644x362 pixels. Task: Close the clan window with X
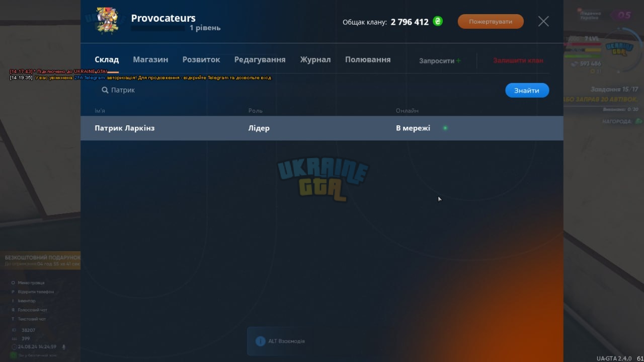543,21
